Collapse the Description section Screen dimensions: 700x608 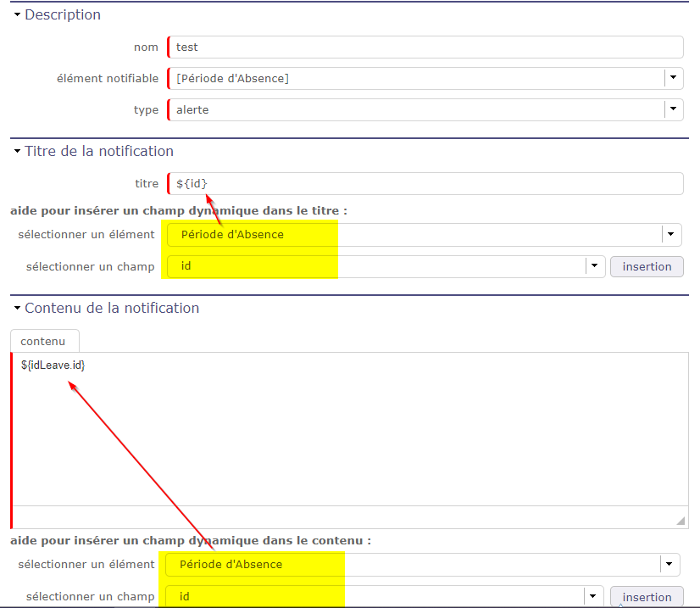pyautogui.click(x=17, y=15)
